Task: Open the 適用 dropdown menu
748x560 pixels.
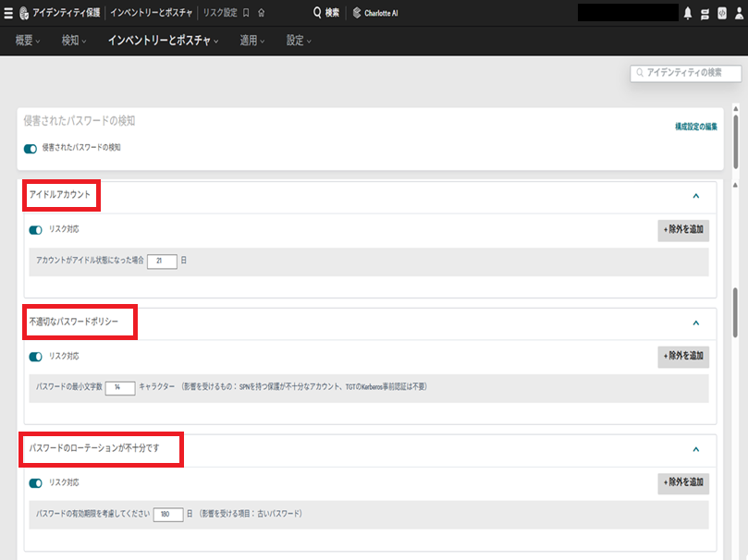Action: point(251,41)
